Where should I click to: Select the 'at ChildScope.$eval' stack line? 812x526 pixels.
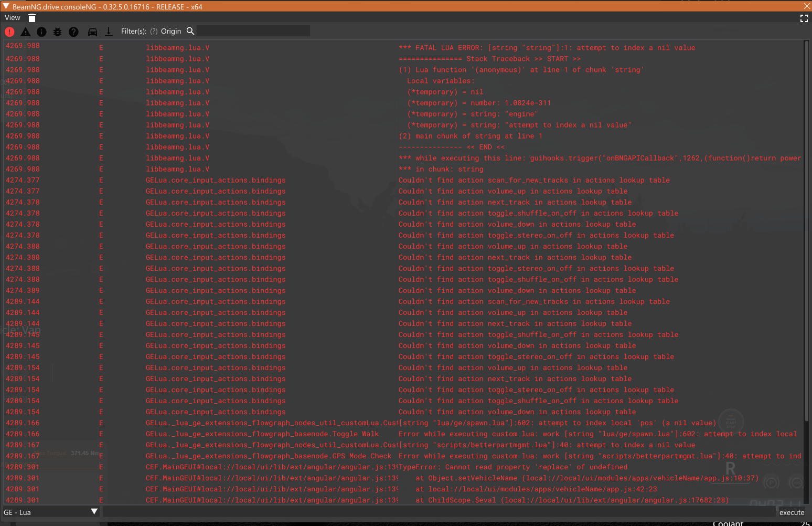572,500
